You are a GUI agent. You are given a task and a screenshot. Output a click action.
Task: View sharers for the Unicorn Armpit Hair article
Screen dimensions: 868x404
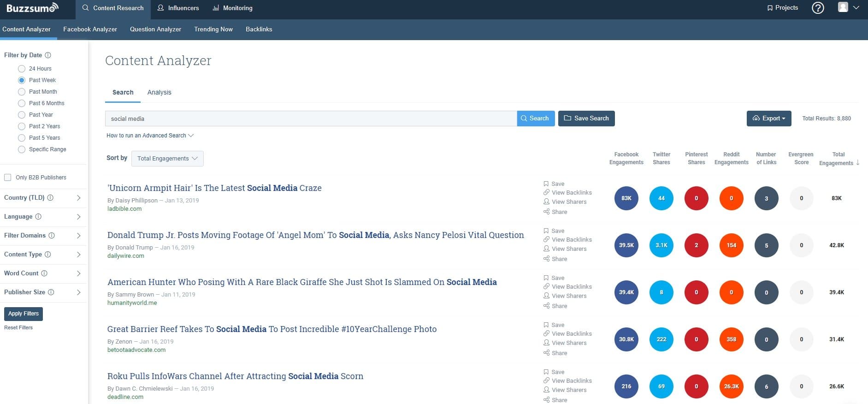click(565, 202)
